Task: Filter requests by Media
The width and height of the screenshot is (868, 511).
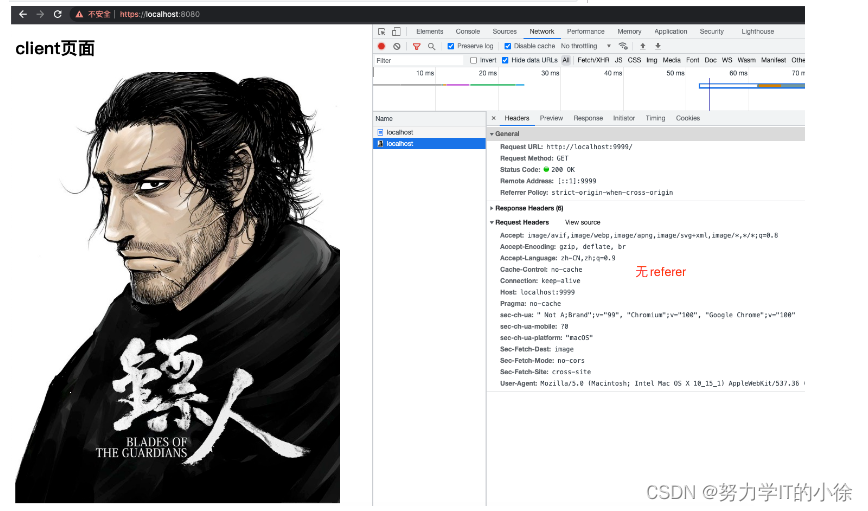Action: point(671,60)
